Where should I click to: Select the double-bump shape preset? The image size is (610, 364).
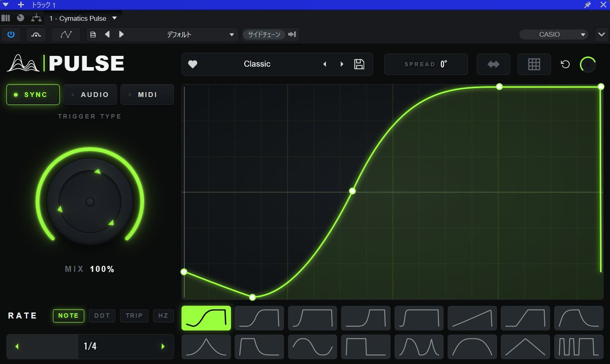pyautogui.click(x=419, y=347)
